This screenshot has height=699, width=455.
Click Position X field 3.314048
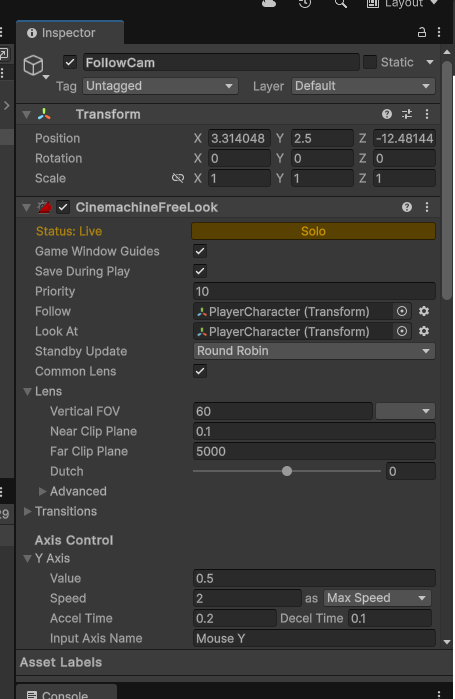tap(239, 139)
